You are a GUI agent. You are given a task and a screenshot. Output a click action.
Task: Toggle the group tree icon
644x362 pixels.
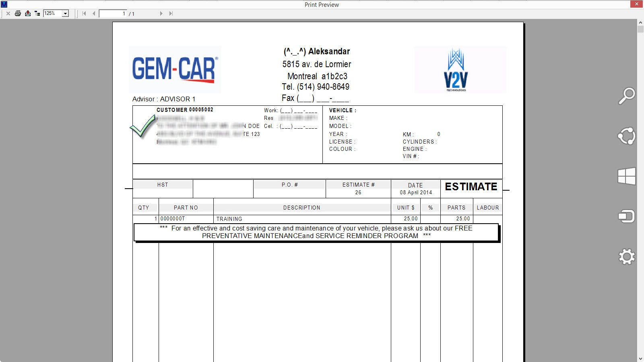[x=37, y=13]
